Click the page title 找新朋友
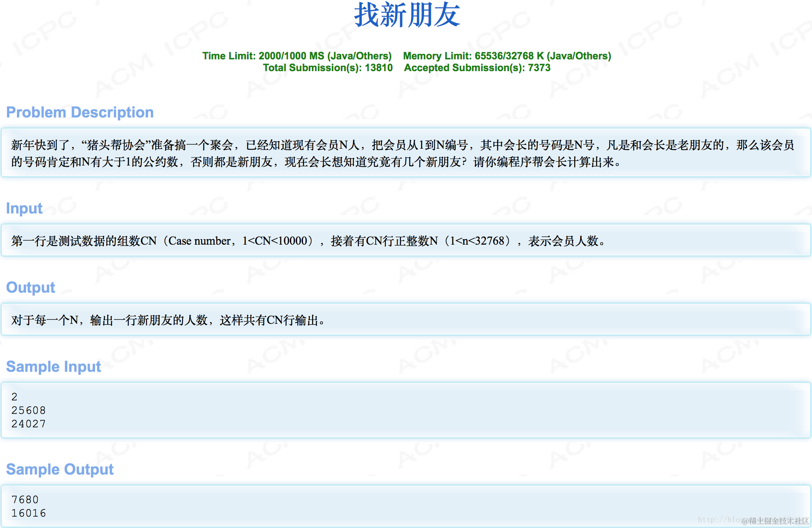Screen dimensions: 812x528 tap(407, 16)
